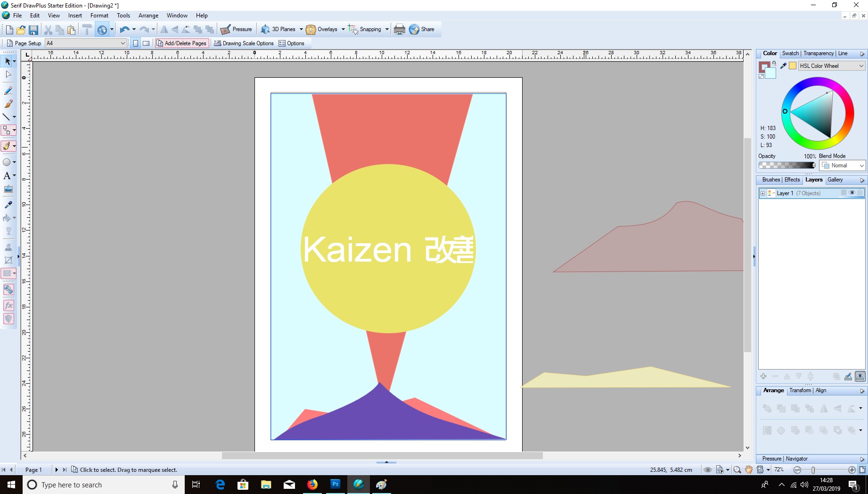Viewport: 868px width, 494px height.
Task: Select the Pencil tool
Action: (x=8, y=91)
